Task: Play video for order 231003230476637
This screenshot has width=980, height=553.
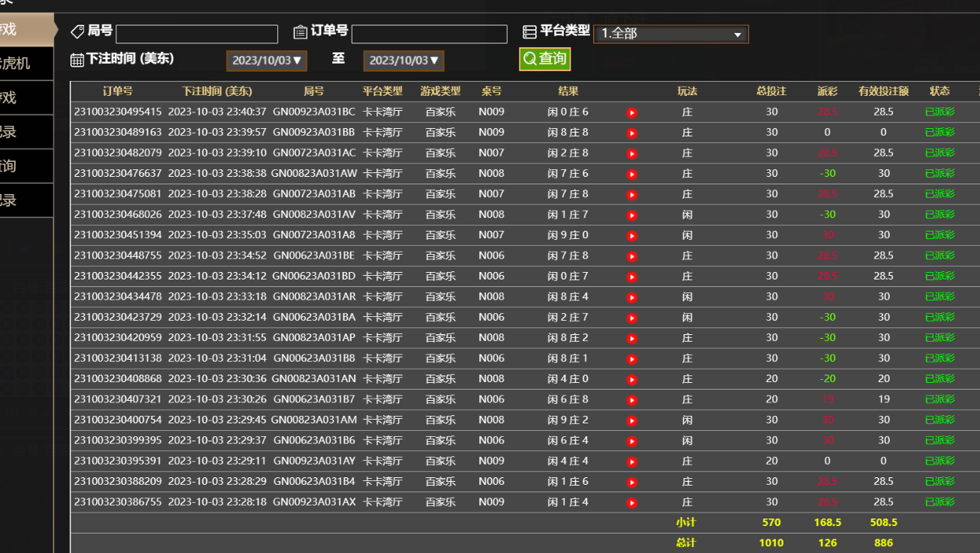Action: point(632,175)
